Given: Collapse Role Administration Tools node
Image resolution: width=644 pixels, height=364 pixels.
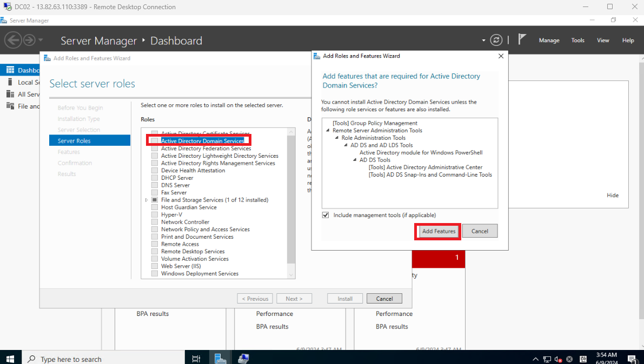Looking at the screenshot, I should [337, 138].
